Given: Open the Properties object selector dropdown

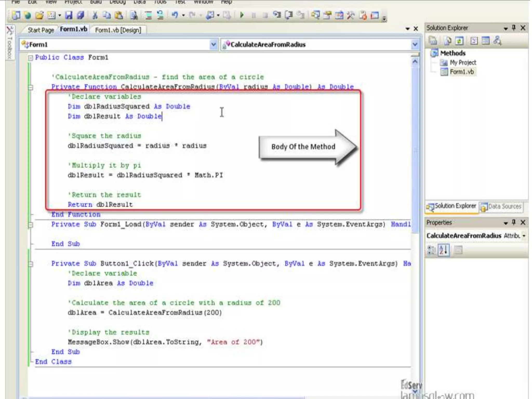Looking at the screenshot, I should pyautogui.click(x=524, y=236).
